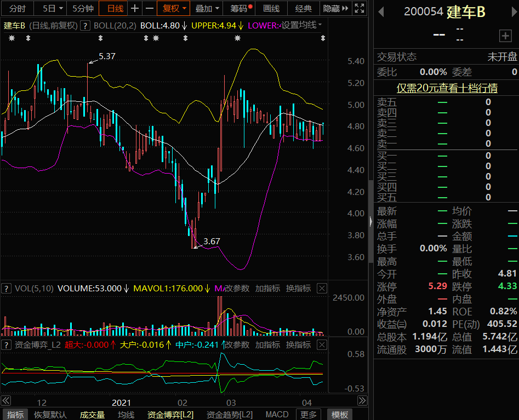Click 改参数 in the VOL panel

(x=237, y=288)
